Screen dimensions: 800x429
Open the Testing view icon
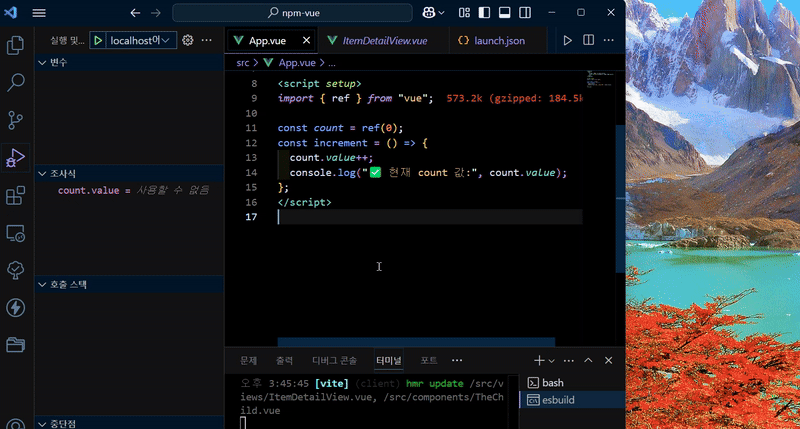point(15,270)
